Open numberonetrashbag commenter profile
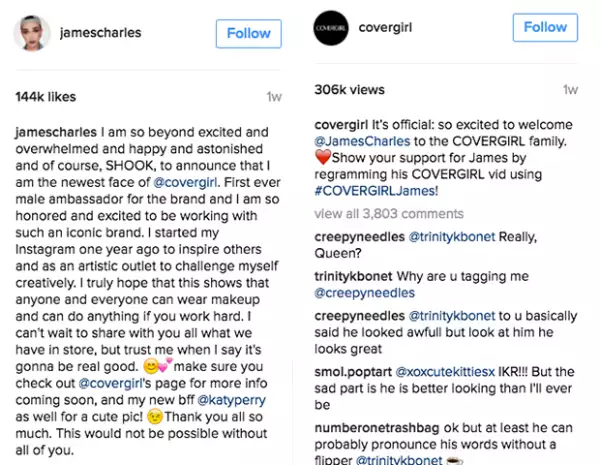Viewport: 600px width, 465px height. pyautogui.click(x=378, y=426)
